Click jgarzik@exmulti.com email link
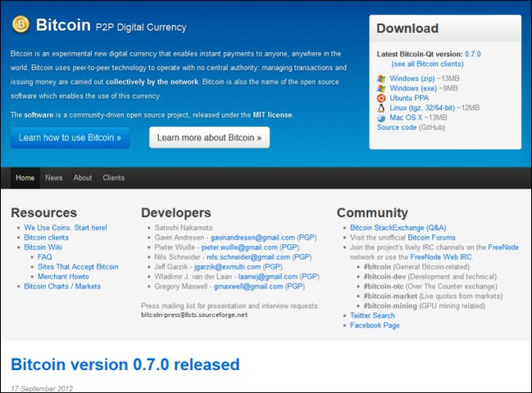The image size is (532, 393). pyautogui.click(x=227, y=267)
